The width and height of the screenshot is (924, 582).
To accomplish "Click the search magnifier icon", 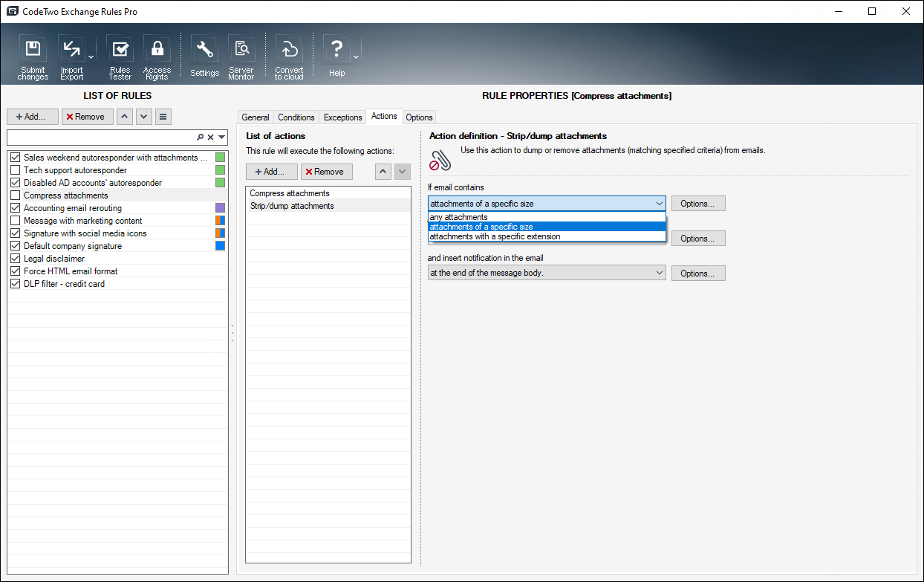I will point(200,138).
